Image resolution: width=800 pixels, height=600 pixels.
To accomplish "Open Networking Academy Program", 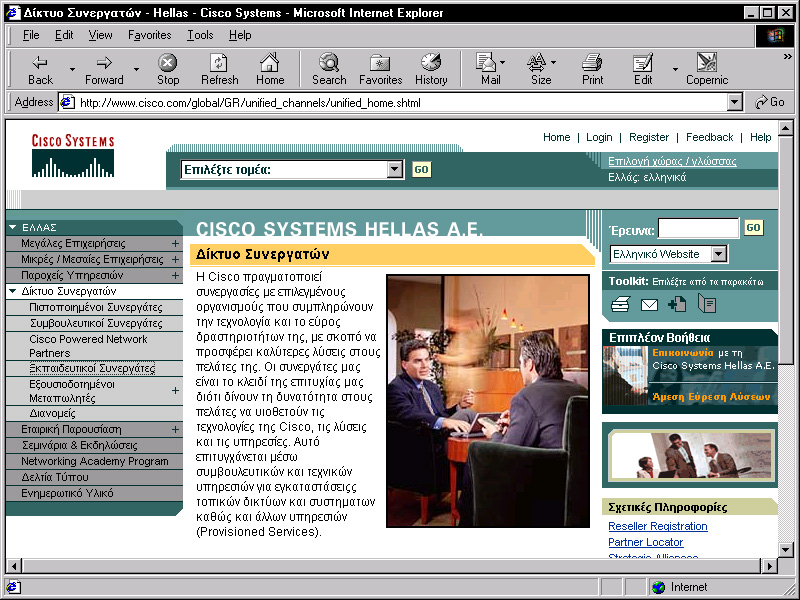I will click(x=94, y=461).
